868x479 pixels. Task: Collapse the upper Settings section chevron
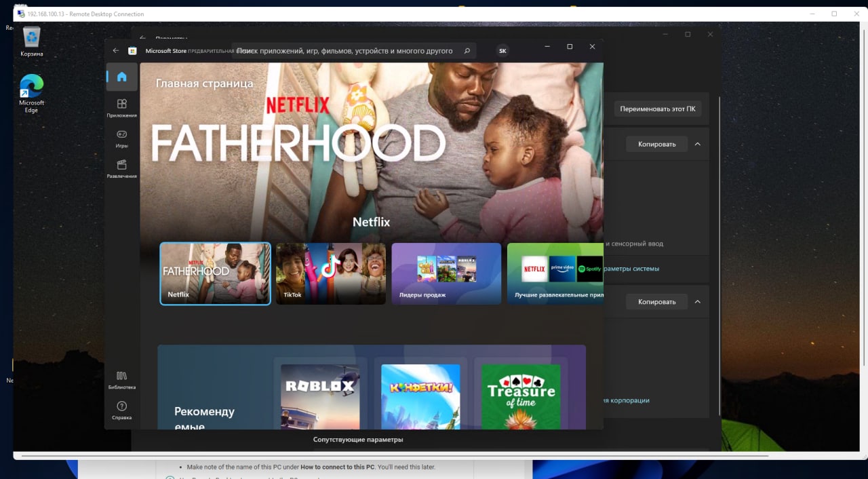[x=697, y=144]
